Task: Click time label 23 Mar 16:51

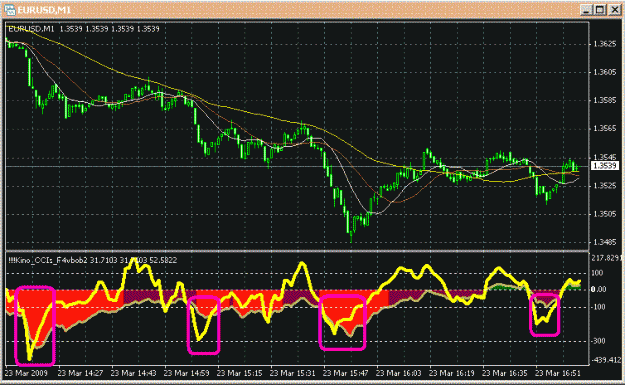Action: [558, 373]
